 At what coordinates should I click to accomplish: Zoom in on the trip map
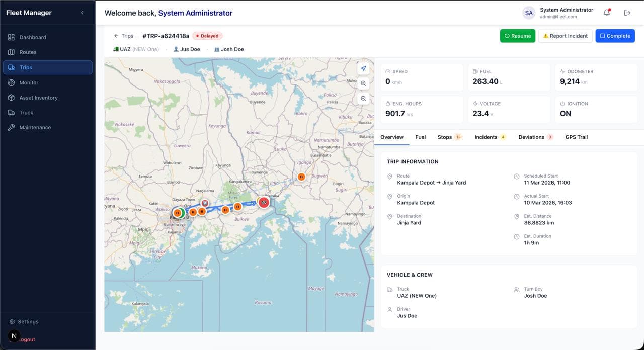pos(363,83)
